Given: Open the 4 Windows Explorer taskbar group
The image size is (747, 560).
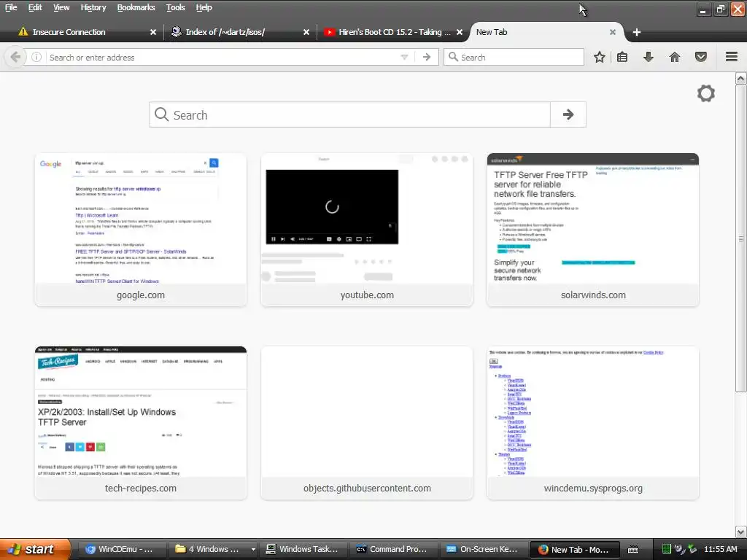Looking at the screenshot, I should pos(214,549).
